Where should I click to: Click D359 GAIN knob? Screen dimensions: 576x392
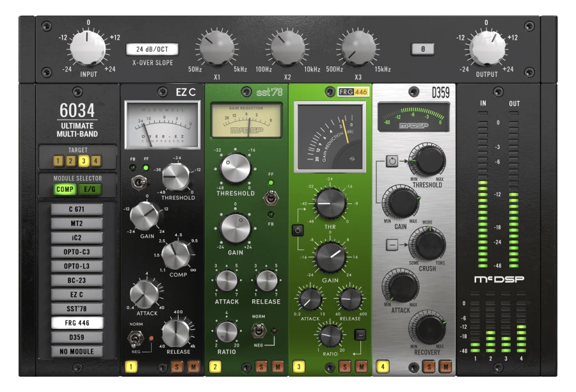point(402,201)
